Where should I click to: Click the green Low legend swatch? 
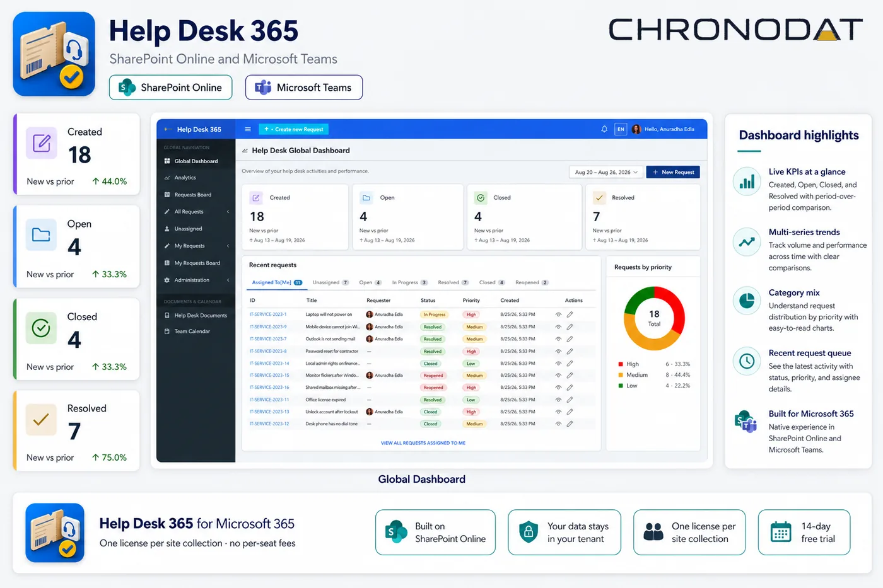[621, 386]
